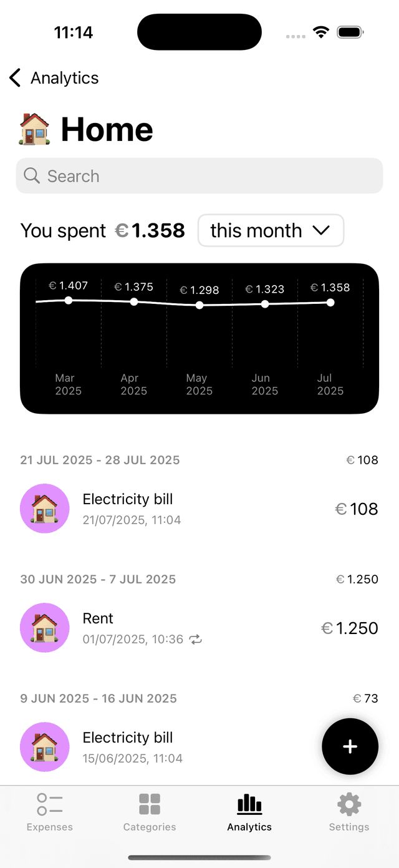Open the 21/07/2025 Electricity bill entry
The width and height of the screenshot is (399, 868).
tap(199, 509)
